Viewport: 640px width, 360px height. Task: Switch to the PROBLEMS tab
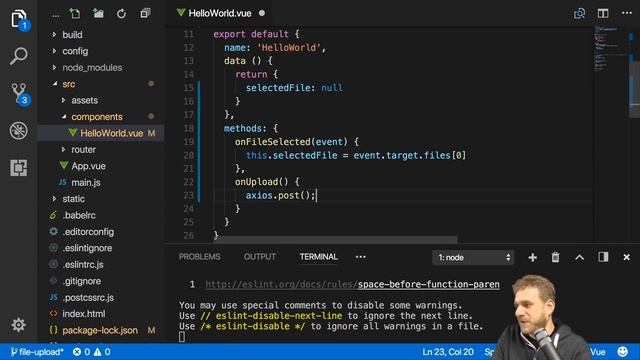[x=200, y=257]
